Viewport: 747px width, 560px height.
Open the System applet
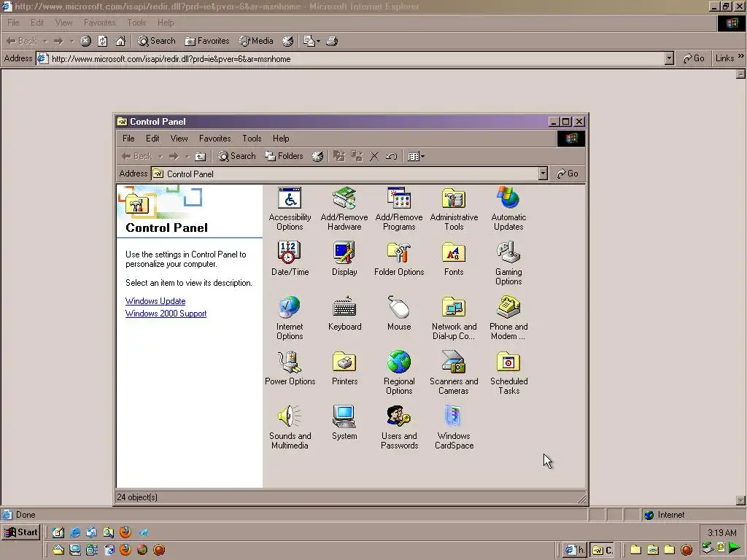[344, 423]
